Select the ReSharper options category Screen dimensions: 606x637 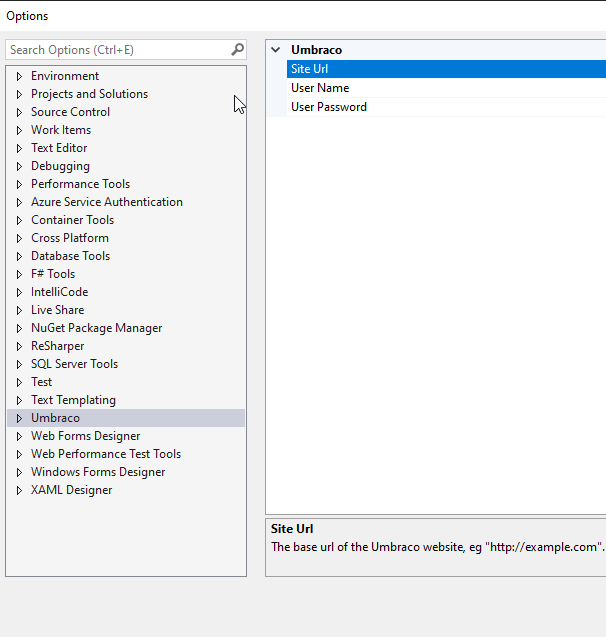(57, 346)
